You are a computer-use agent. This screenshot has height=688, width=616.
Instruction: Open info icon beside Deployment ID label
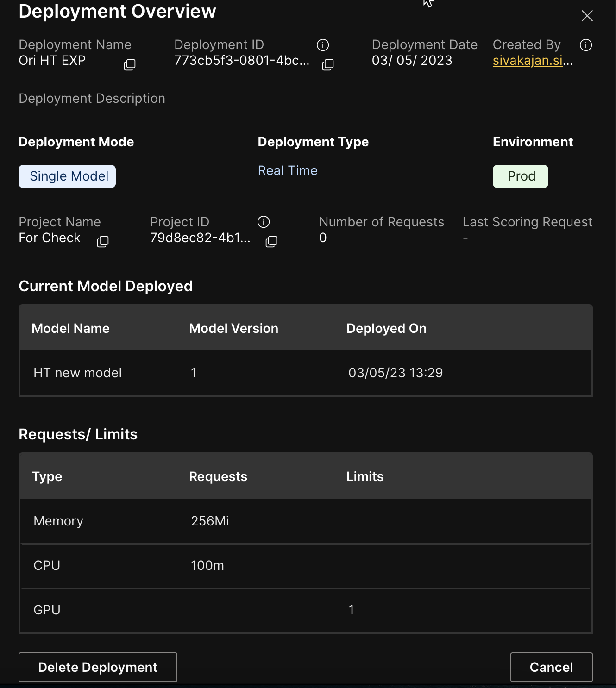(323, 45)
